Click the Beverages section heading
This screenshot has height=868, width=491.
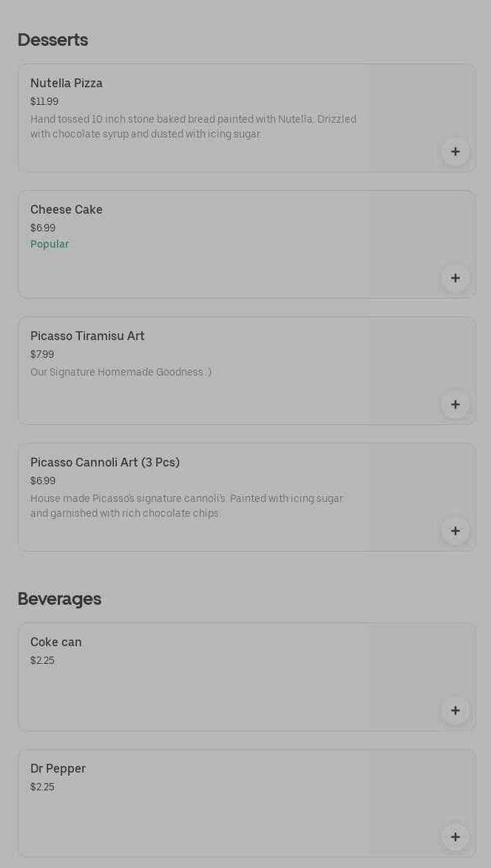coord(59,599)
